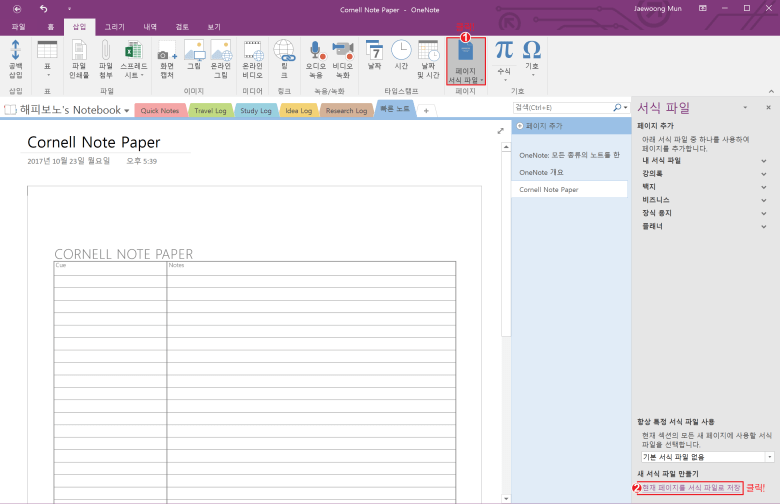Select the Cornell Note Paper page in list
The width and height of the screenshot is (780, 504).
point(570,190)
